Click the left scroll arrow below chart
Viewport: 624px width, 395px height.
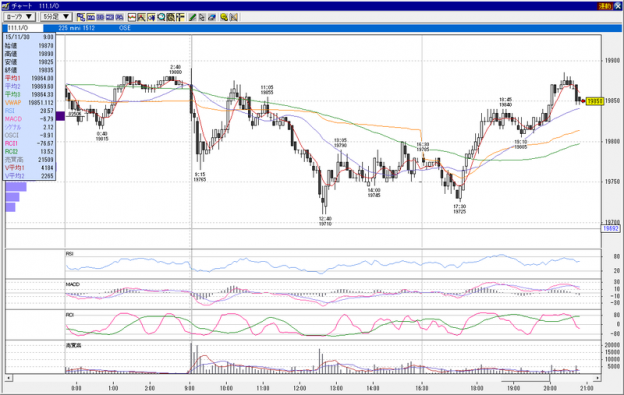click(x=9, y=377)
